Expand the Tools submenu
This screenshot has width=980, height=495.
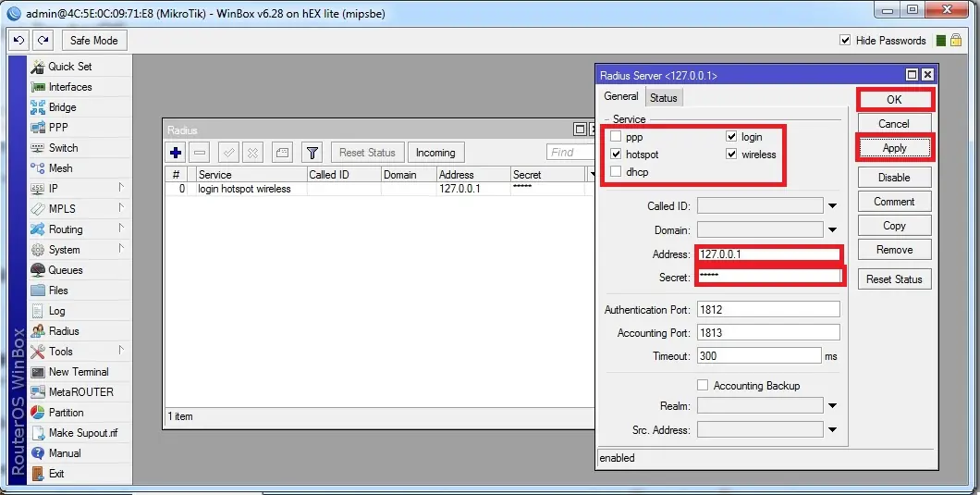click(x=121, y=351)
